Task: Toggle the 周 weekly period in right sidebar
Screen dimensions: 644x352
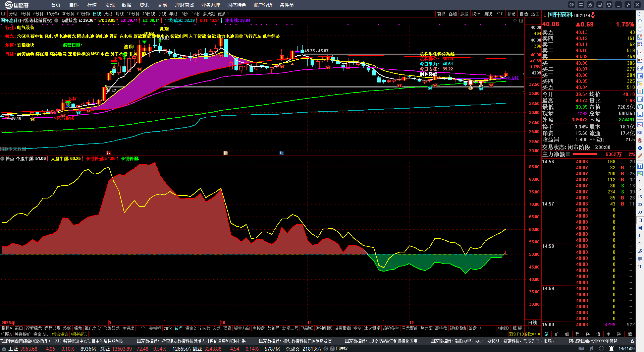Action: tap(640, 228)
